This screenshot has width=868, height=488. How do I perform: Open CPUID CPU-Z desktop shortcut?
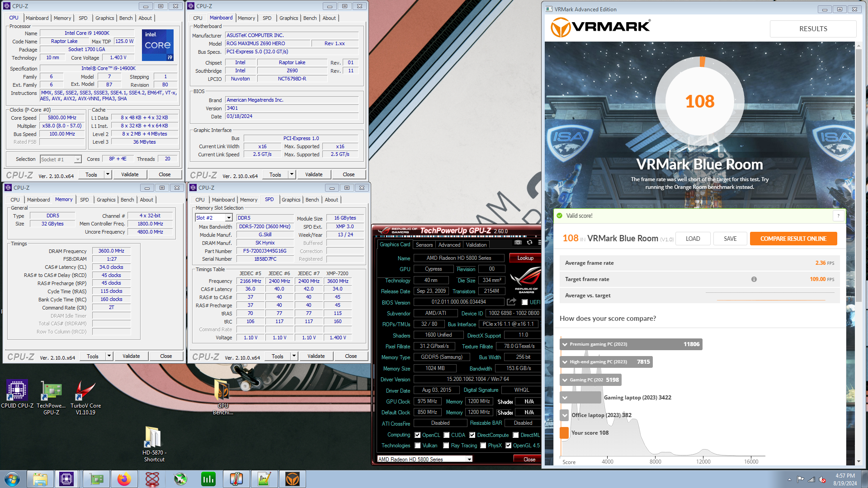[17, 394]
